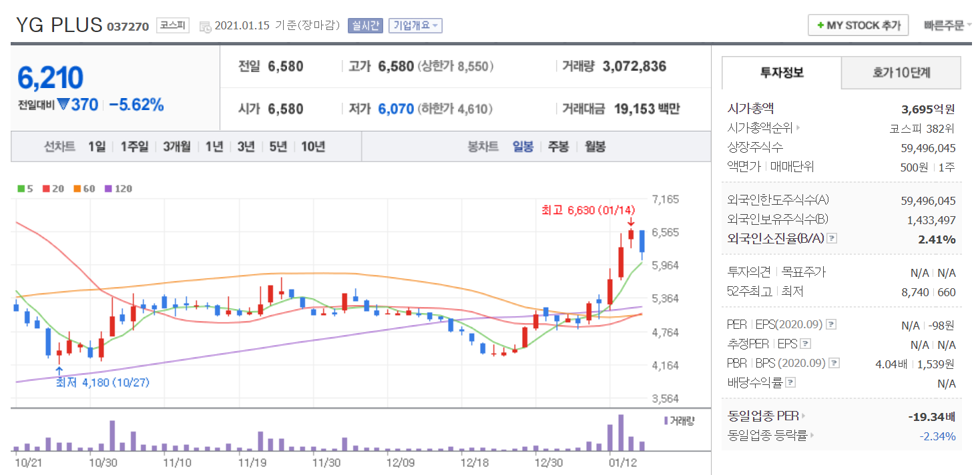The image size is (980, 475).
Task: Click help icon beside 배당수익률
Action: tap(790, 383)
